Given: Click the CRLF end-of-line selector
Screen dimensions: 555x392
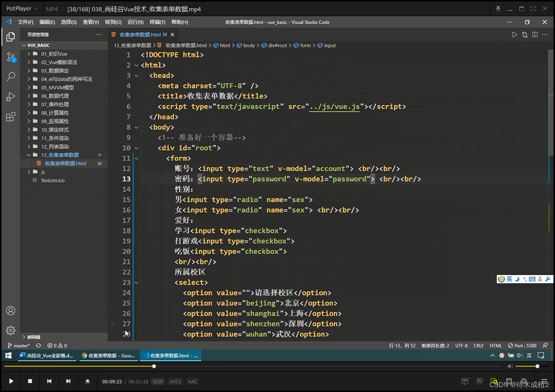Looking at the screenshot, I should [x=479, y=345].
